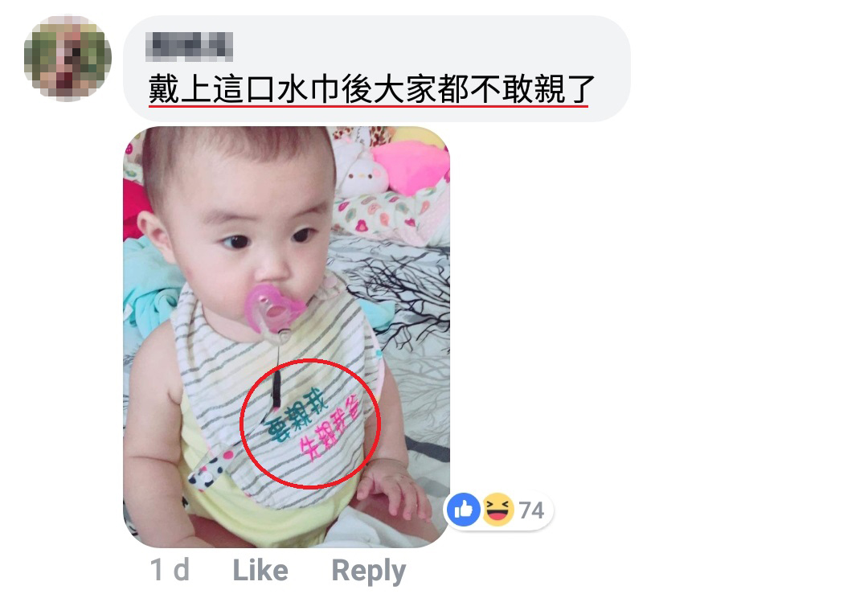Click the blue thumbs-up reaction icon
The image size is (868, 598).
464,510
